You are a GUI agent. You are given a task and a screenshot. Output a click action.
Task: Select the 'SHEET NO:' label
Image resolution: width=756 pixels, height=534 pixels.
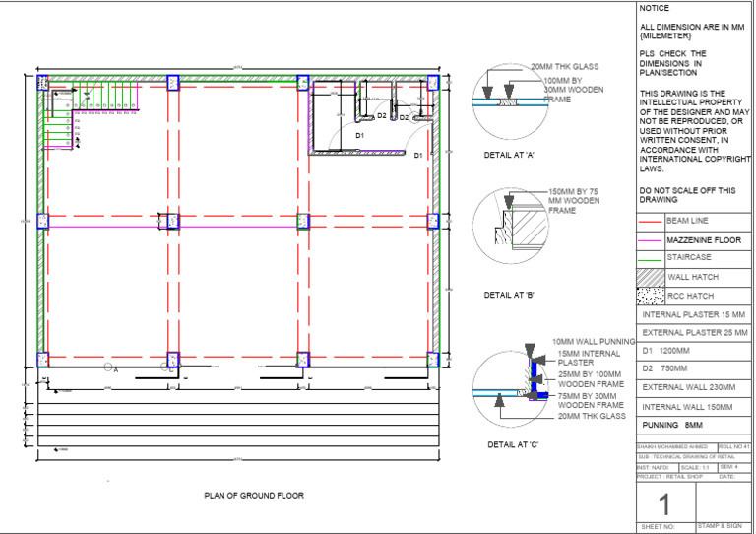658,527
